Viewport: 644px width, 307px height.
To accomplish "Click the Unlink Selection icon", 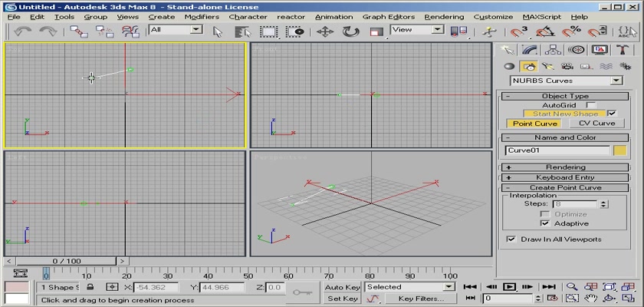I will coord(104,31).
